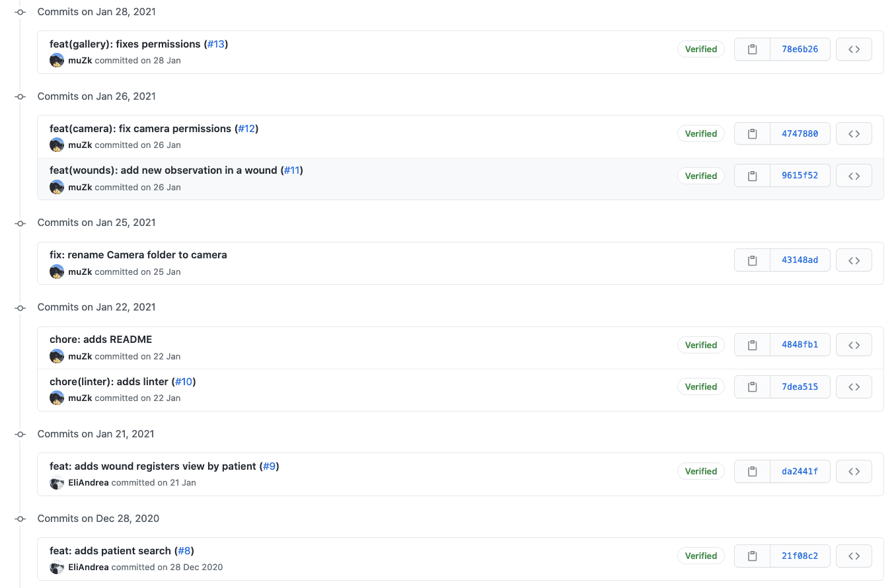The image size is (896, 588).
Task: Browse repository at commit 21f08c2
Action: coord(854,556)
